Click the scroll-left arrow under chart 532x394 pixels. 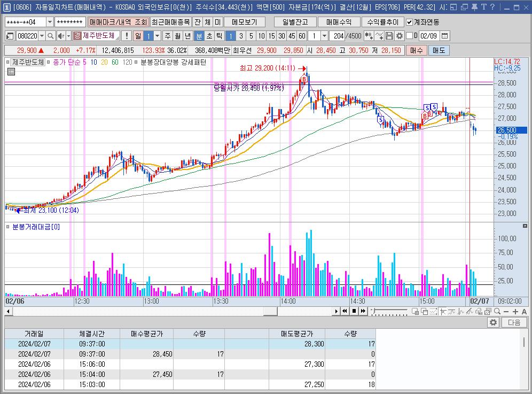pos(8,311)
